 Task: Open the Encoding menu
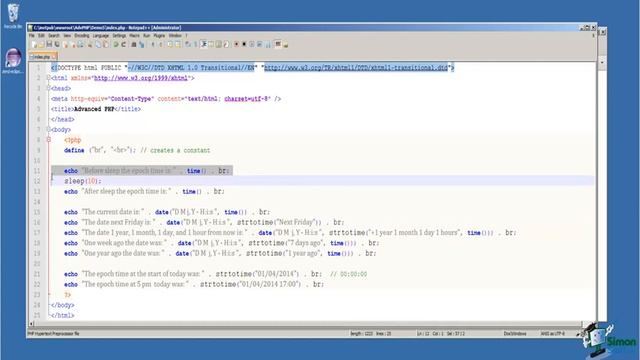82,36
